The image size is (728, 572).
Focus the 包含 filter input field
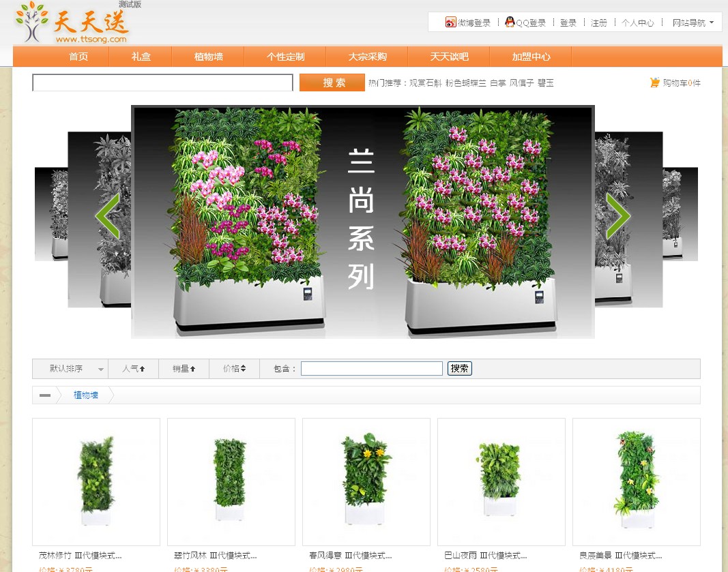(x=371, y=369)
